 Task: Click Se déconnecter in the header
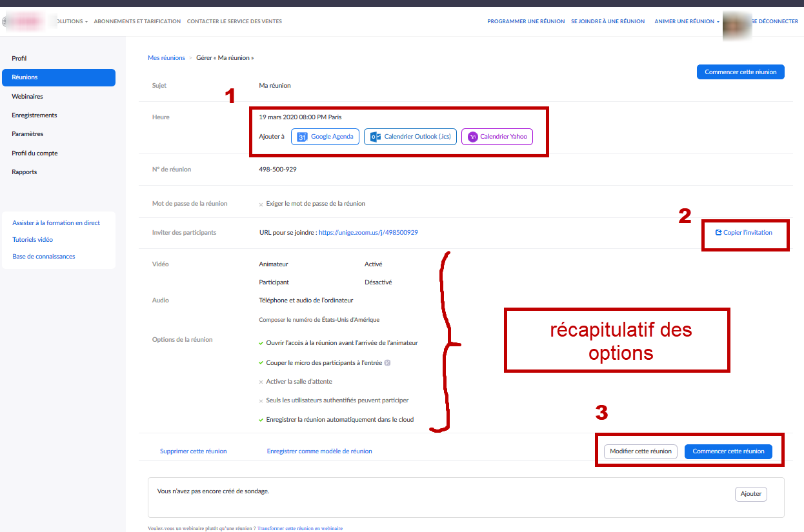click(x=774, y=21)
